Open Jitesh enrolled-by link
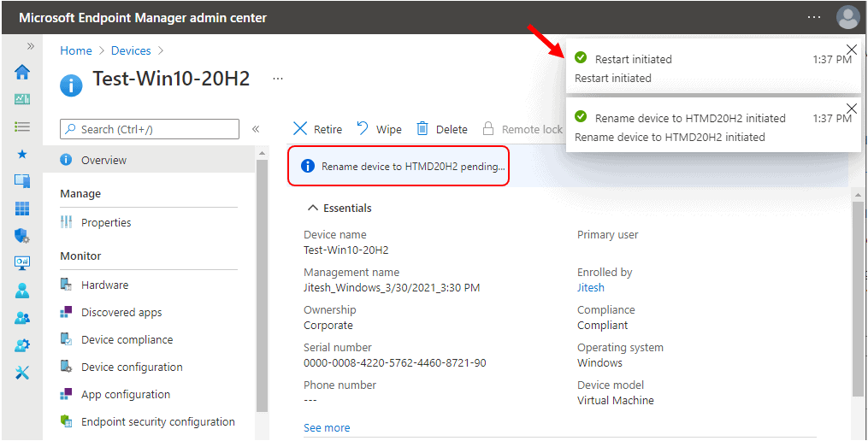Viewport: 868px width, 441px height. pos(591,288)
